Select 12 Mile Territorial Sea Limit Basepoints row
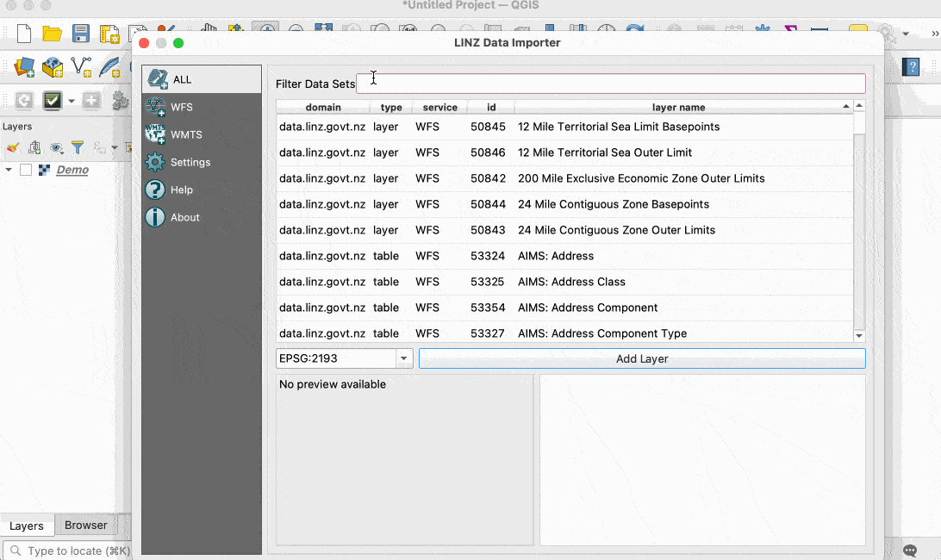 click(x=564, y=127)
